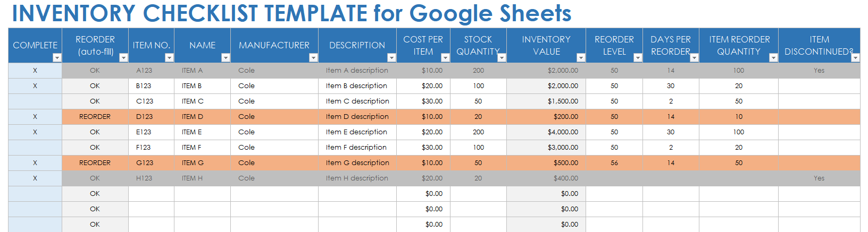Screen dimensions: 868x232
Task: Open the COMPLETE column filter dropdown
Action: [57, 58]
